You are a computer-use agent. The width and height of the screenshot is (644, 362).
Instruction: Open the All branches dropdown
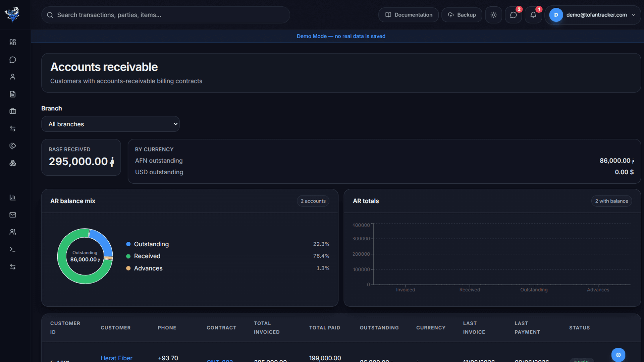pyautogui.click(x=110, y=124)
